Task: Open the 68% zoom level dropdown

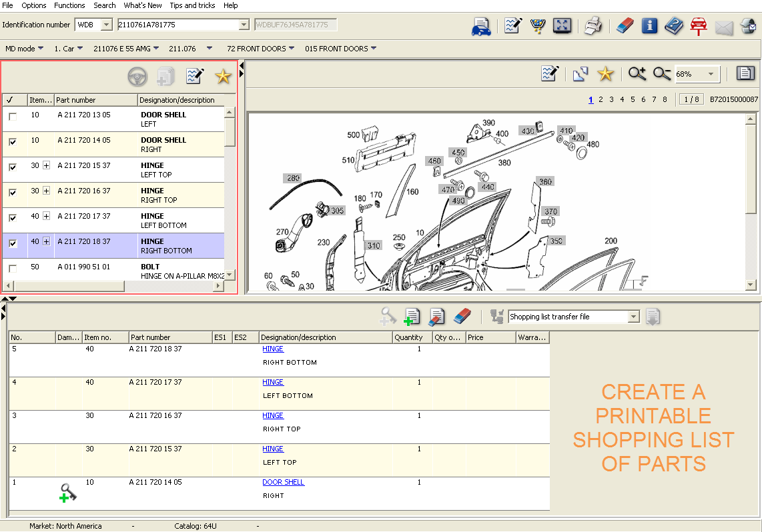Action: coord(711,74)
